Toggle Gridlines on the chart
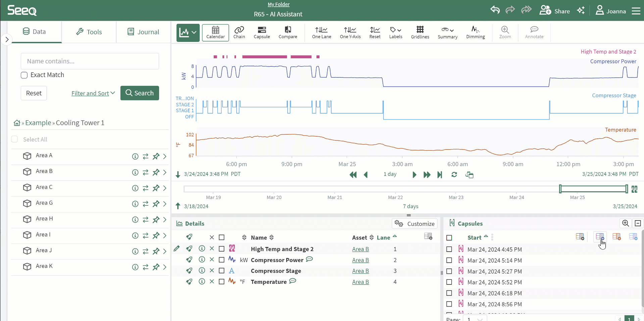 point(420,33)
